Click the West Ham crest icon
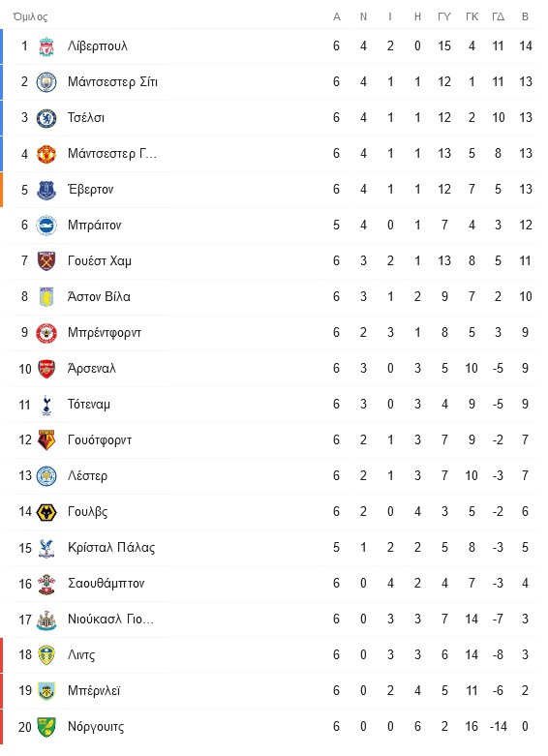 point(46,260)
